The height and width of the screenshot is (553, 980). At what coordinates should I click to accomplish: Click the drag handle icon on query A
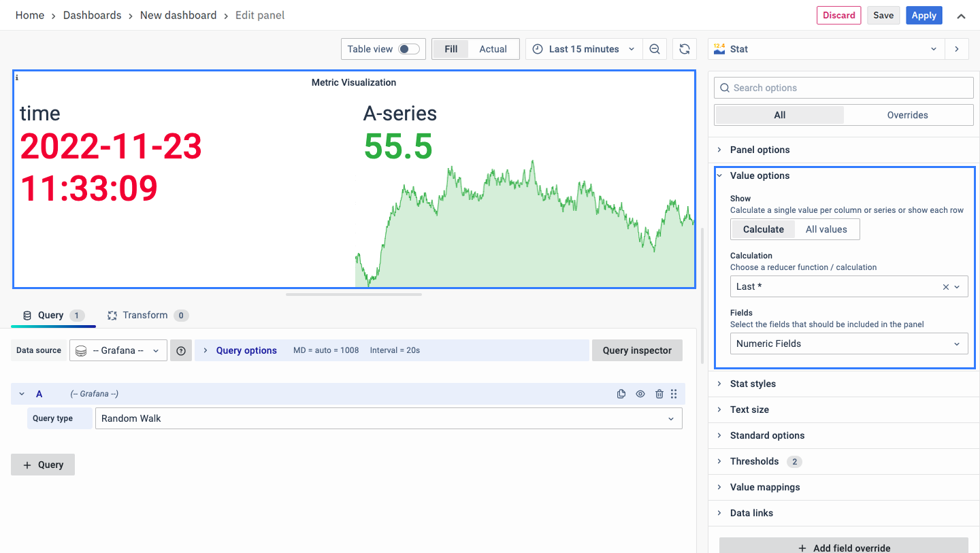click(x=674, y=394)
